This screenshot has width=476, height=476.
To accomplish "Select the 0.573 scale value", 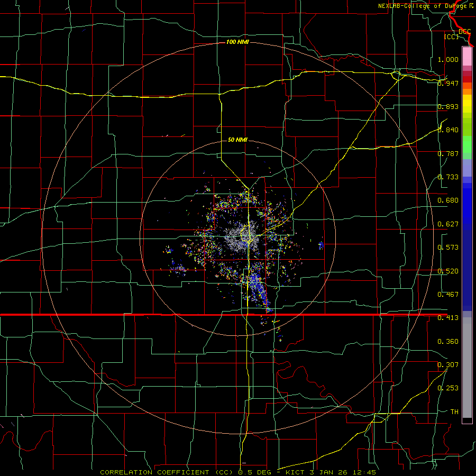I will click(x=448, y=248).
